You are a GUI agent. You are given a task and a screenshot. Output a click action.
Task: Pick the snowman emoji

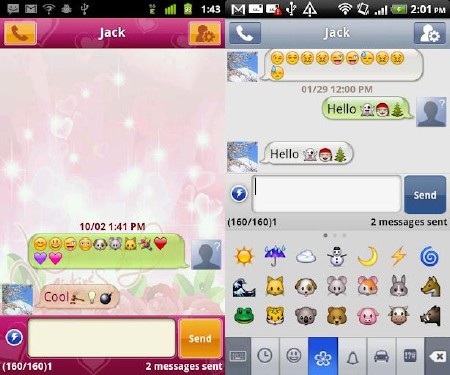(336, 257)
